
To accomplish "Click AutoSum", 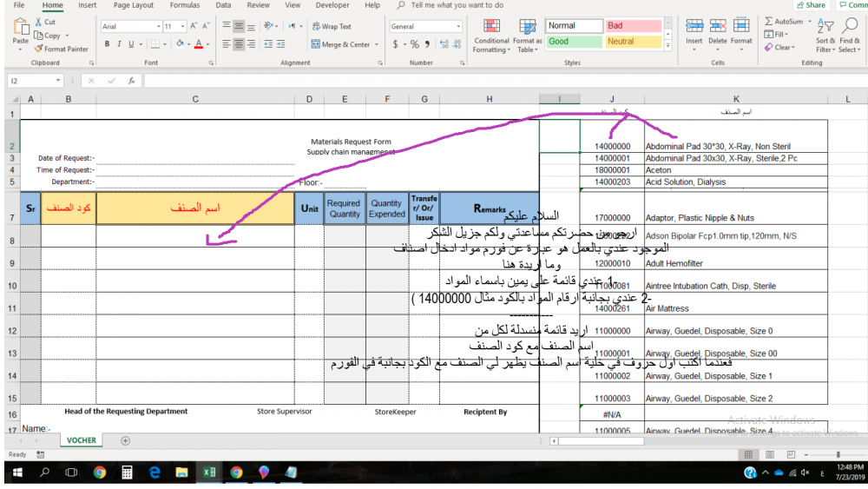I will click(x=784, y=22).
